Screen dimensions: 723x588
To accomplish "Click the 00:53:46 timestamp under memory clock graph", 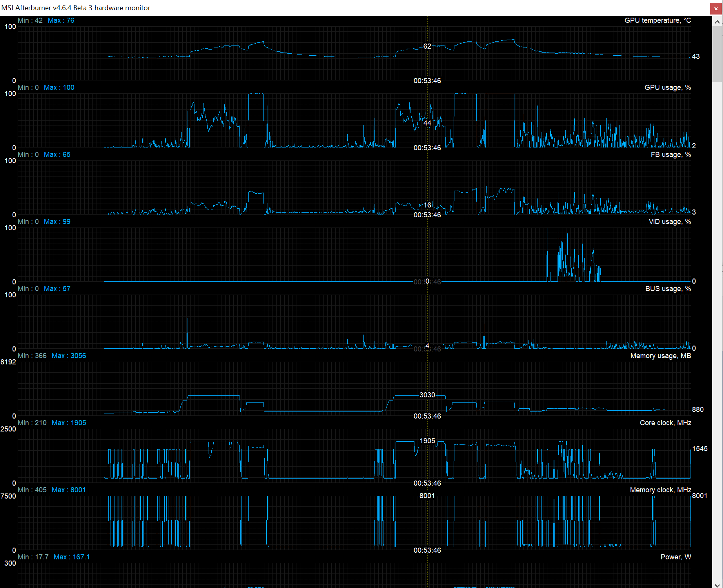I will [427, 550].
